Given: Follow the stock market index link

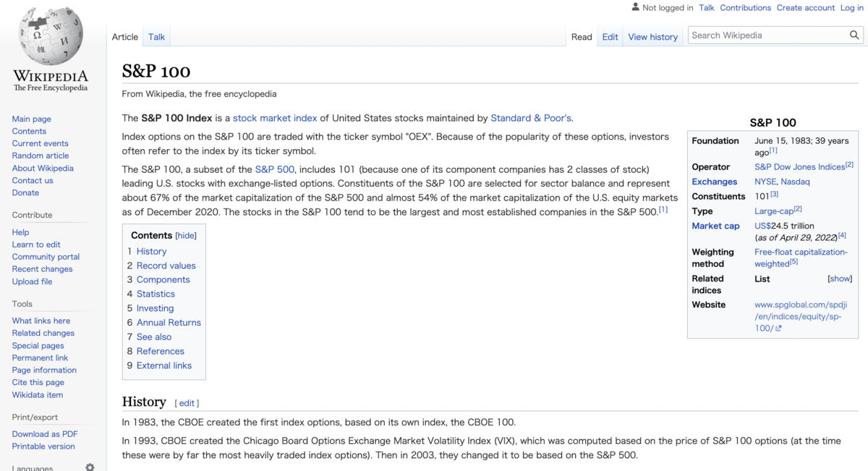Looking at the screenshot, I should coord(275,118).
